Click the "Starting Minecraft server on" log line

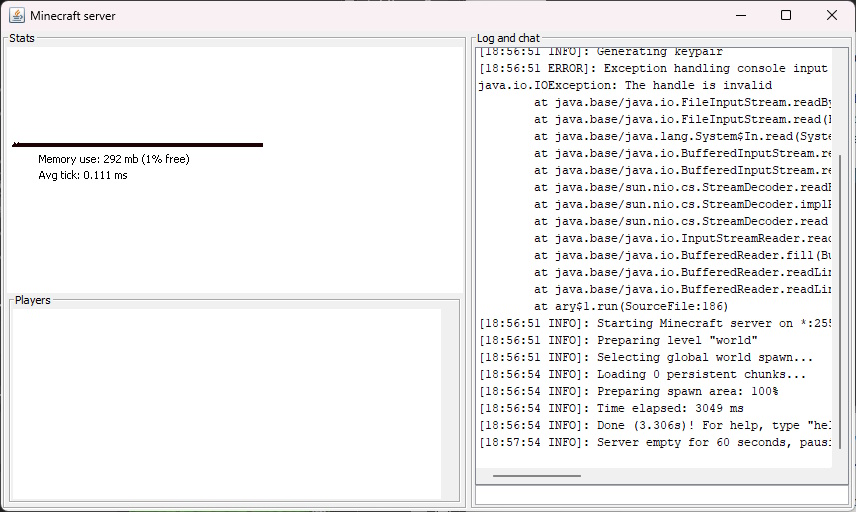tap(655, 323)
